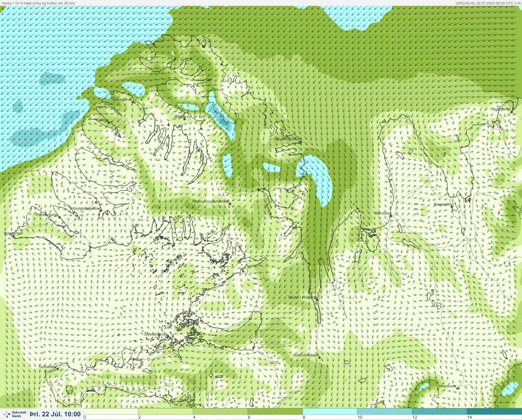522x420 pixels.
Task: Click the Bíldudalsflugvöllur station label
Action: [x=85, y=208]
